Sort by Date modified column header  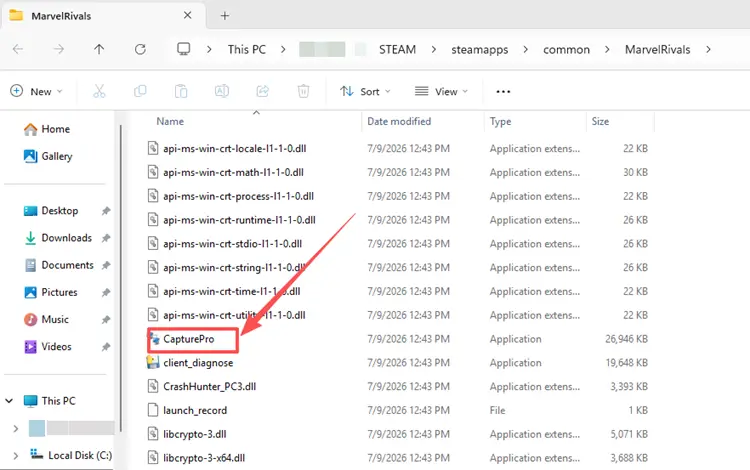(x=399, y=121)
